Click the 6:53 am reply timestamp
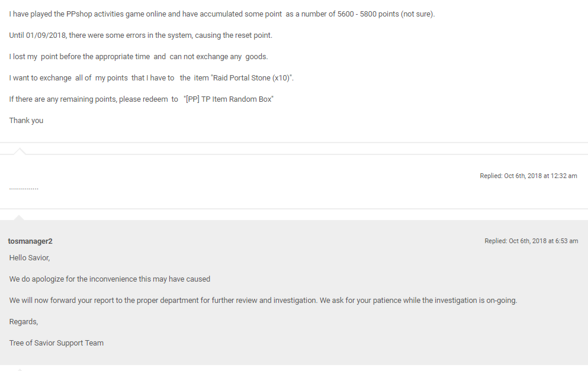Image resolution: width=588 pixels, height=371 pixels. click(x=531, y=241)
